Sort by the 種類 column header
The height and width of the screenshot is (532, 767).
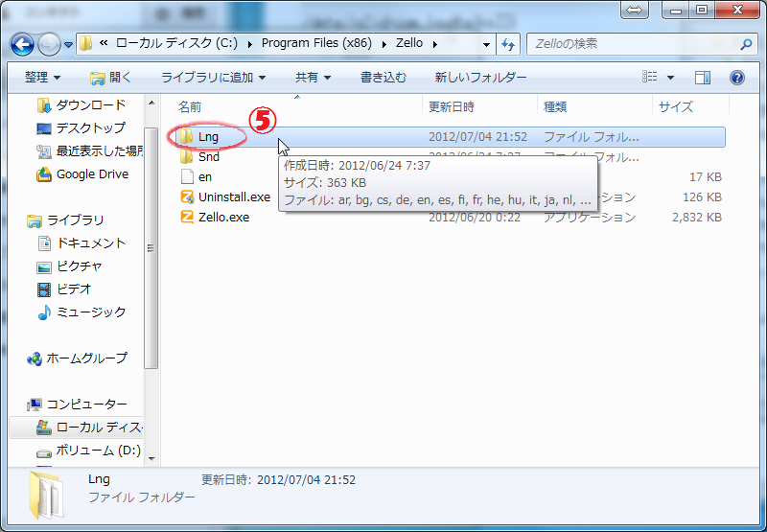[555, 106]
